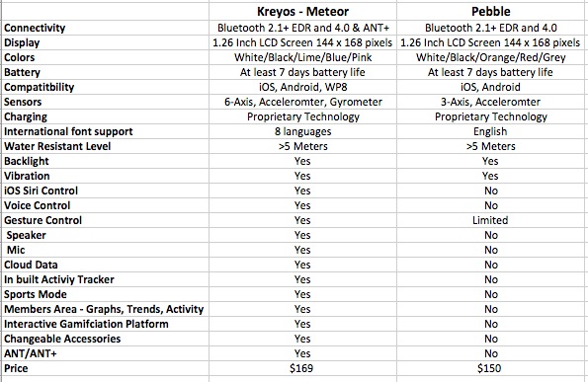This screenshot has width=588, height=382.
Task: Click the Water Resistant Level label cell
Action: click(106, 146)
